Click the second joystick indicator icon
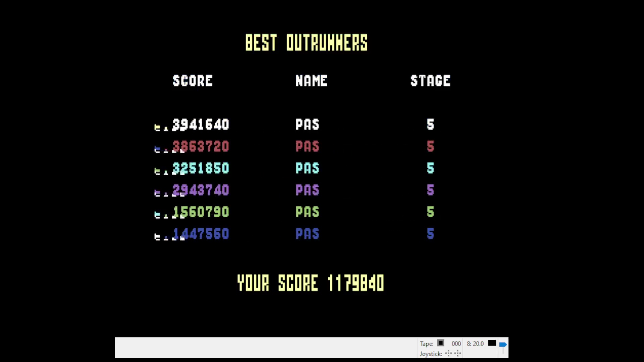This screenshot has height=362, width=644. [458, 353]
